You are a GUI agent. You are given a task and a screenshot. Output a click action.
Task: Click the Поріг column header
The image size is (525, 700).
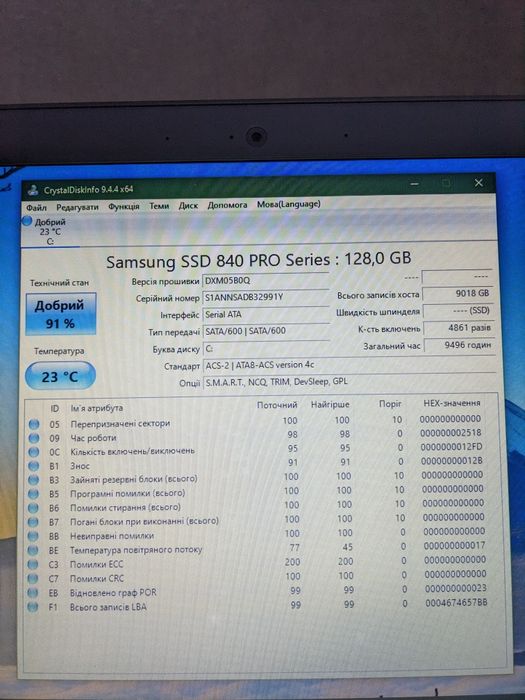[x=390, y=404]
